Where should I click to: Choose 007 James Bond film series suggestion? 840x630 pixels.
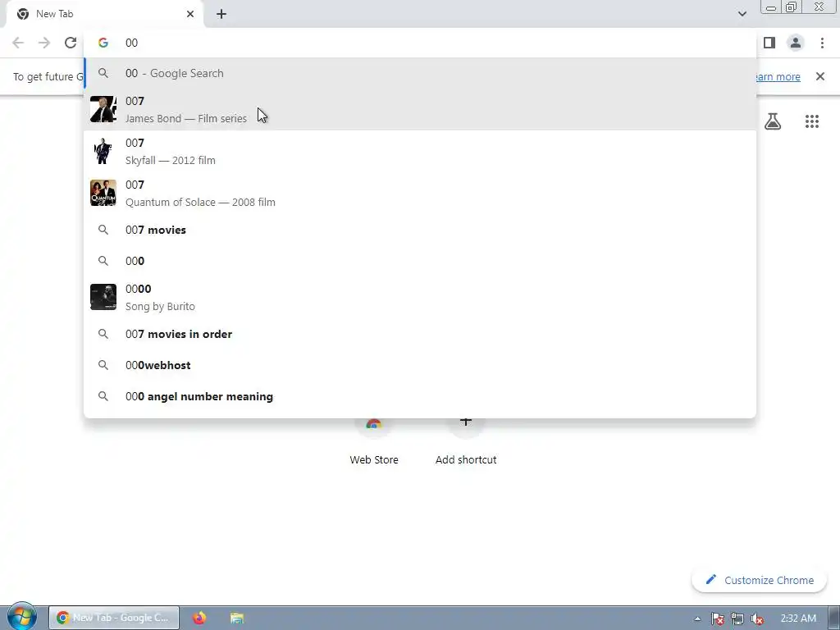coord(420,109)
